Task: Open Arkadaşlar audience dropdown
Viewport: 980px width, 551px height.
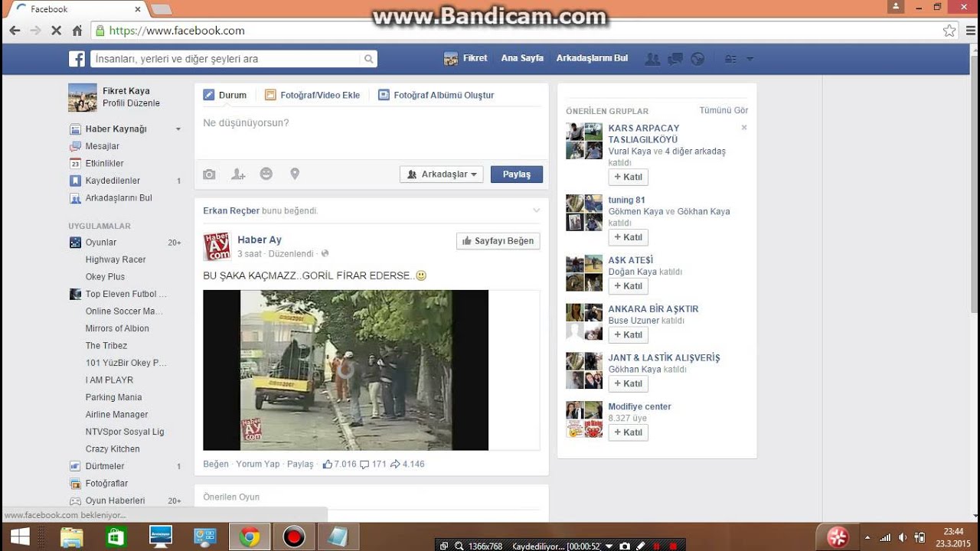Action: point(441,174)
